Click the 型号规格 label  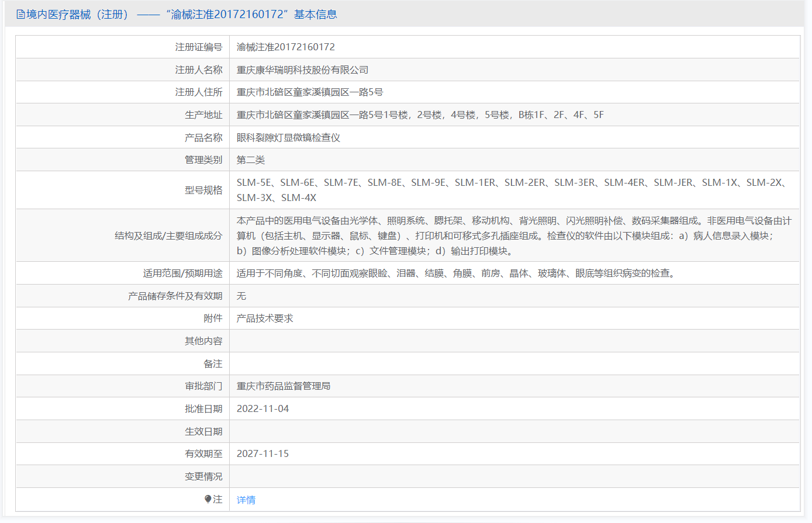pyautogui.click(x=203, y=190)
